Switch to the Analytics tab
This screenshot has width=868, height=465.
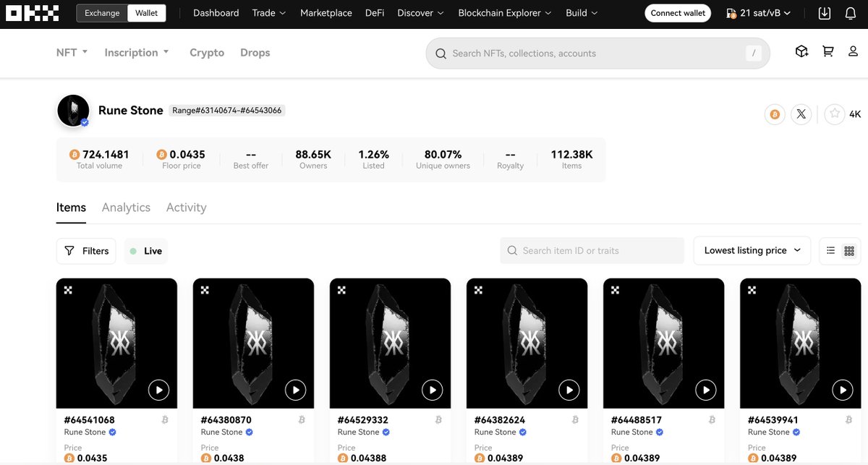pos(126,208)
